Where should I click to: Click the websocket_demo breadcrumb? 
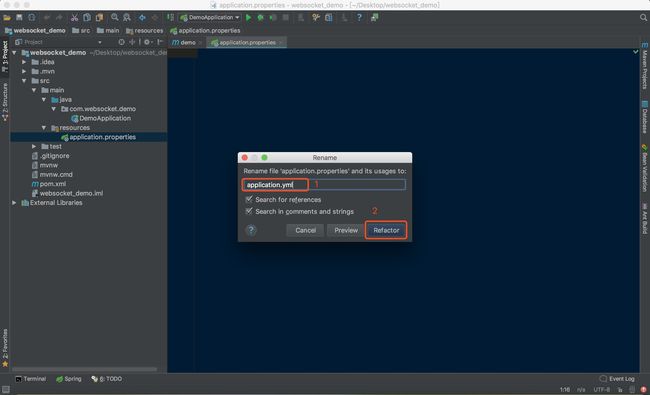(x=35, y=31)
